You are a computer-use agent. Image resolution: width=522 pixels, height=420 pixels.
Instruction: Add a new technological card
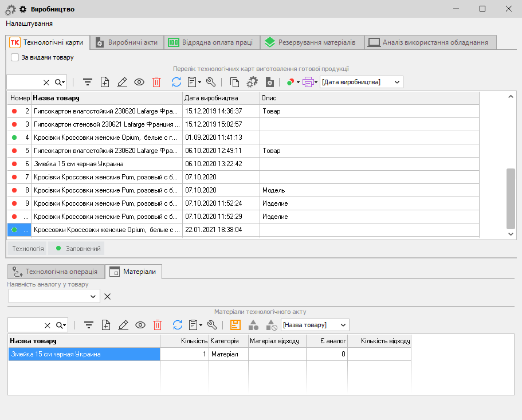pos(105,82)
